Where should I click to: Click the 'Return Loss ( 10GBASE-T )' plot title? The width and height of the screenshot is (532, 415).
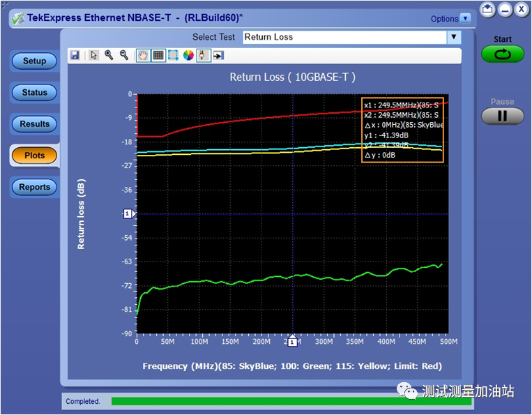(292, 77)
